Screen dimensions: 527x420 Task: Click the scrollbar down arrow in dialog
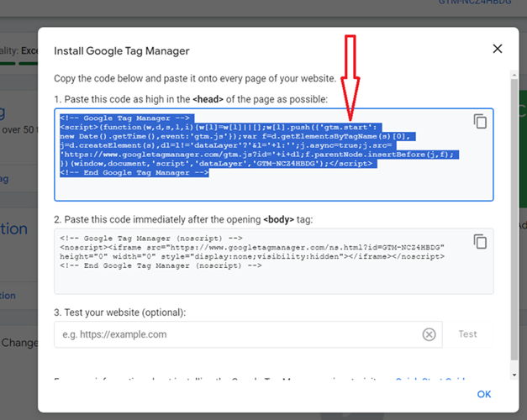pos(514,375)
